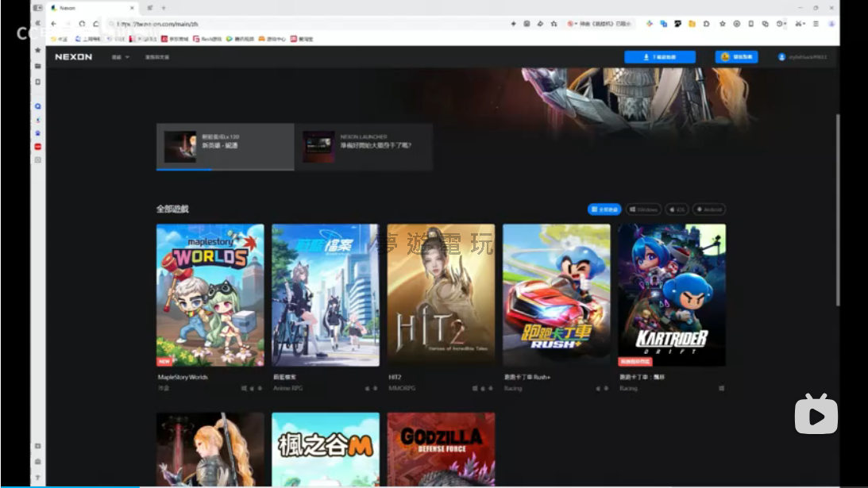This screenshot has width=868, height=488.
Task: Click the translate extension icon
Action: (664, 24)
